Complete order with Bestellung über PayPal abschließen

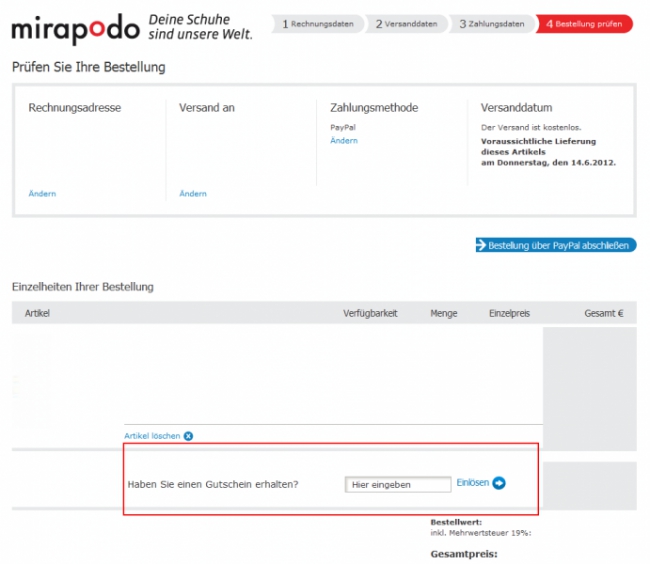[555, 245]
